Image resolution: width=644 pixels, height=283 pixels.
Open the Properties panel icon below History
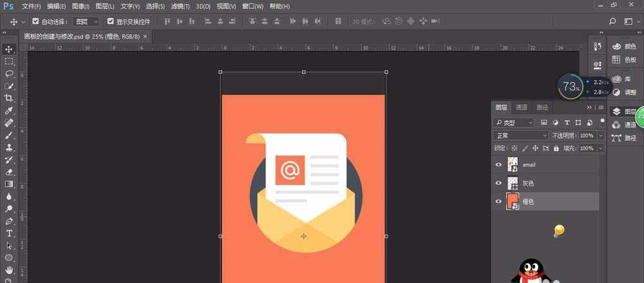pyautogui.click(x=598, y=64)
